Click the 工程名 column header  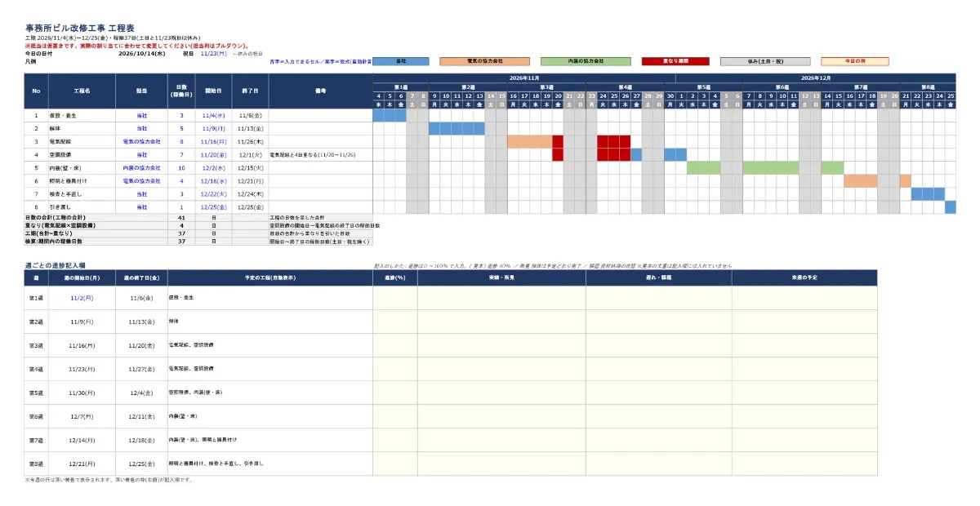(82, 91)
